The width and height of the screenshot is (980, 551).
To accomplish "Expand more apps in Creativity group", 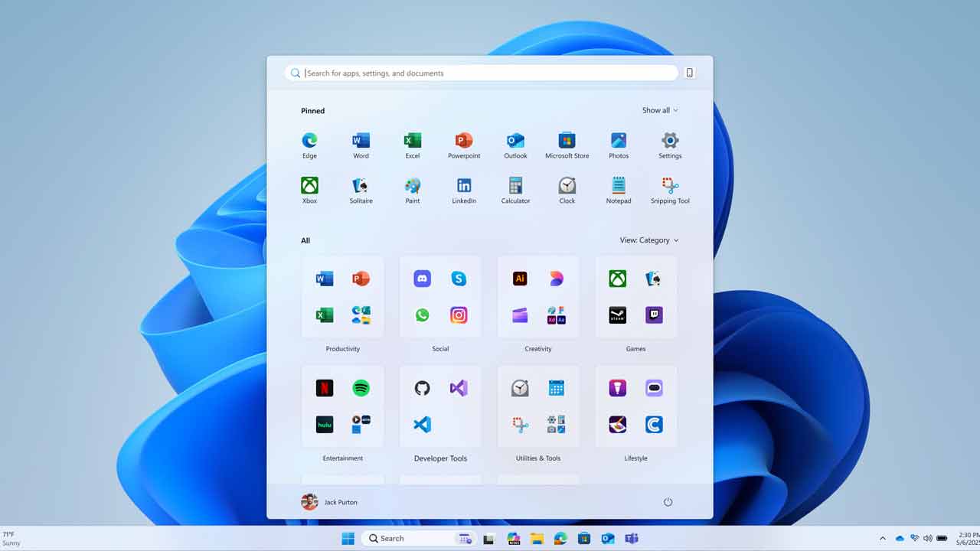I will click(x=557, y=315).
